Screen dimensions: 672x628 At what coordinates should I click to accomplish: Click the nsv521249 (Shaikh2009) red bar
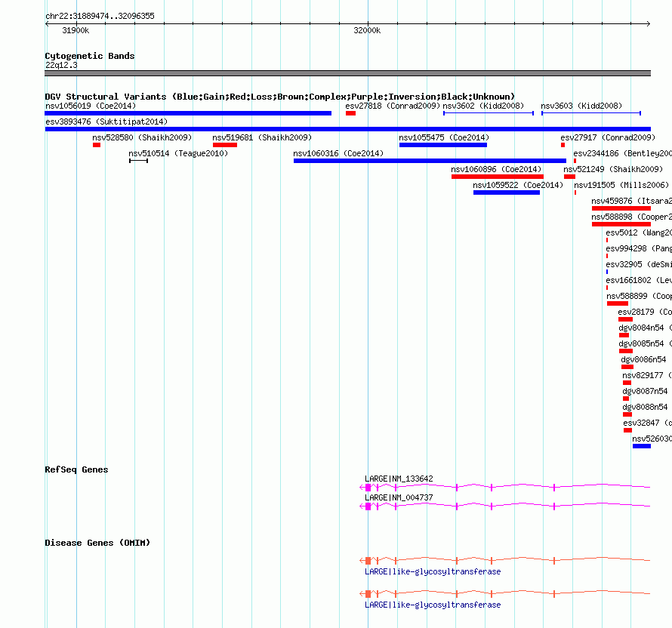tap(569, 177)
